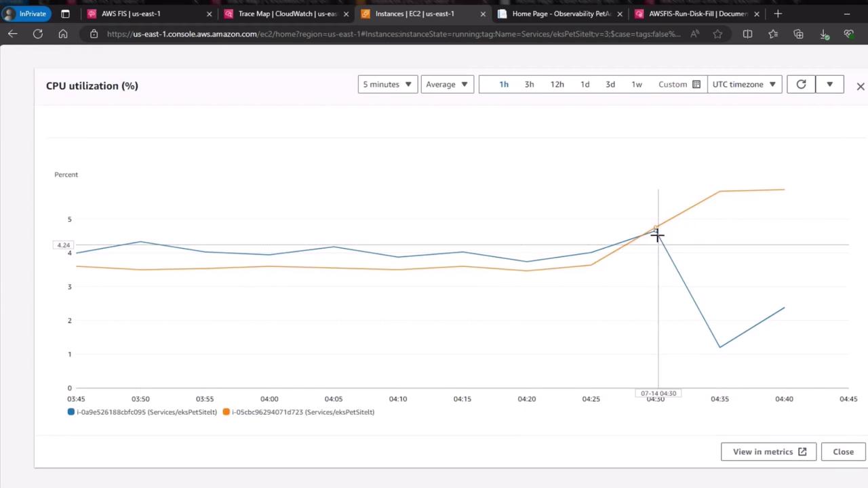This screenshot has width=868, height=488.
Task: Refresh the CPU utilization graph
Action: pos(801,85)
